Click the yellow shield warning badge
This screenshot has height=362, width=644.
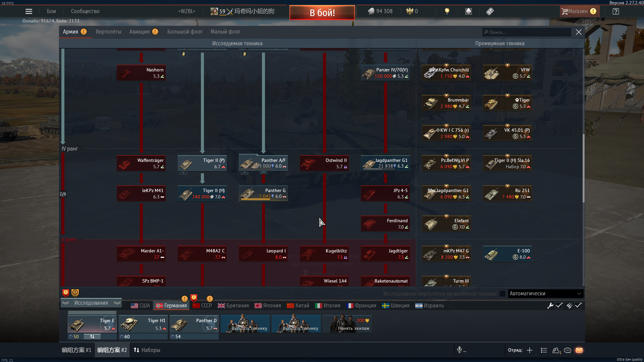click(75, 293)
